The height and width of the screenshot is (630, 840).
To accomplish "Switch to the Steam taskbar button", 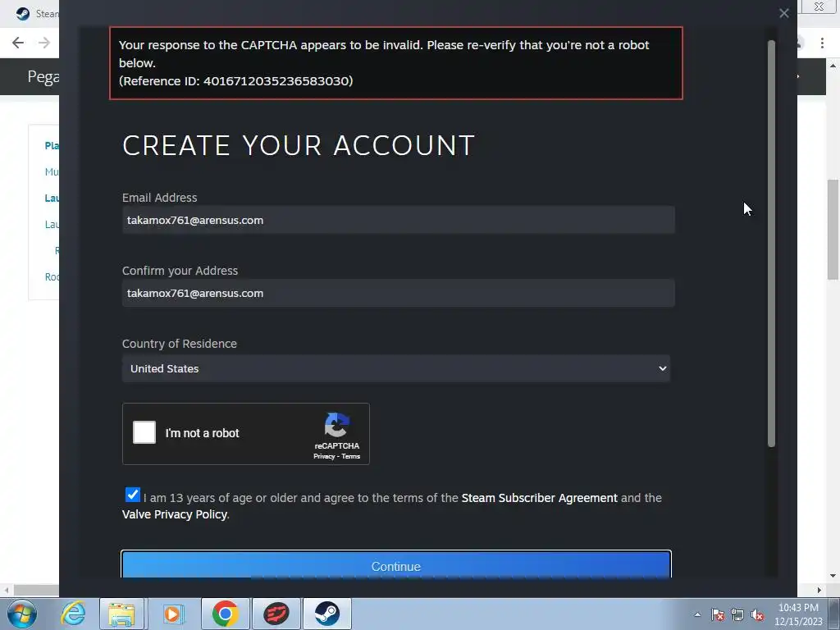I will click(x=326, y=614).
